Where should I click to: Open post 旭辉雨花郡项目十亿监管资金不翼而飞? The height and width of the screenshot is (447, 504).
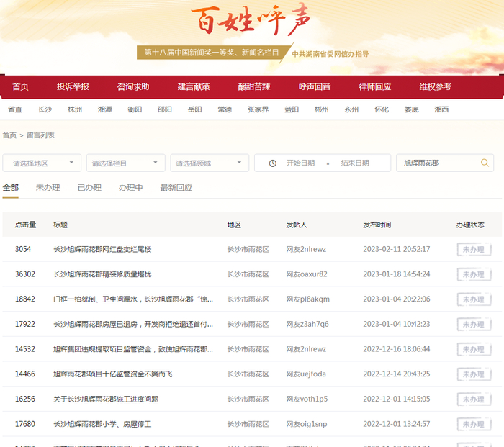[113, 374]
